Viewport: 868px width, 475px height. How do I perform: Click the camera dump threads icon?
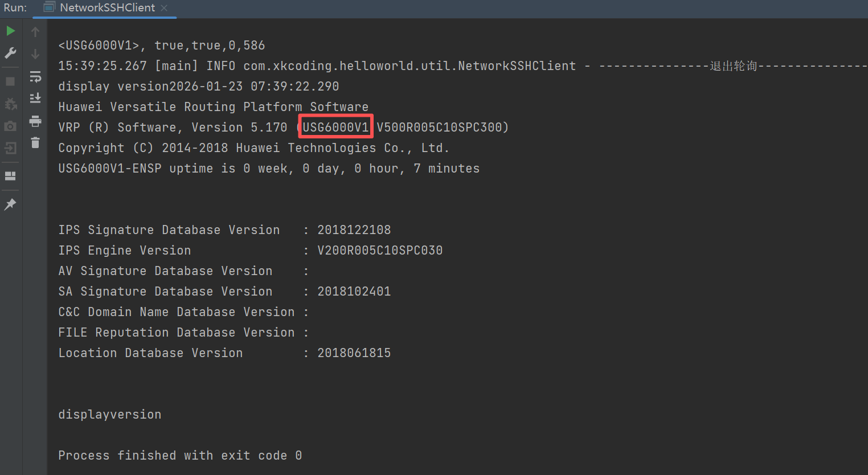(x=10, y=126)
